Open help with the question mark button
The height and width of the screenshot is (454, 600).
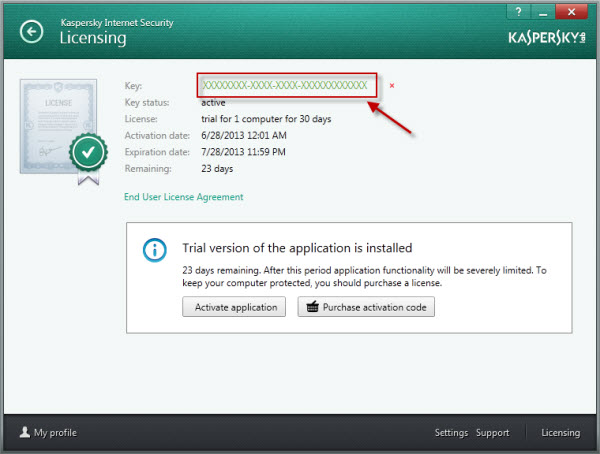pos(518,12)
